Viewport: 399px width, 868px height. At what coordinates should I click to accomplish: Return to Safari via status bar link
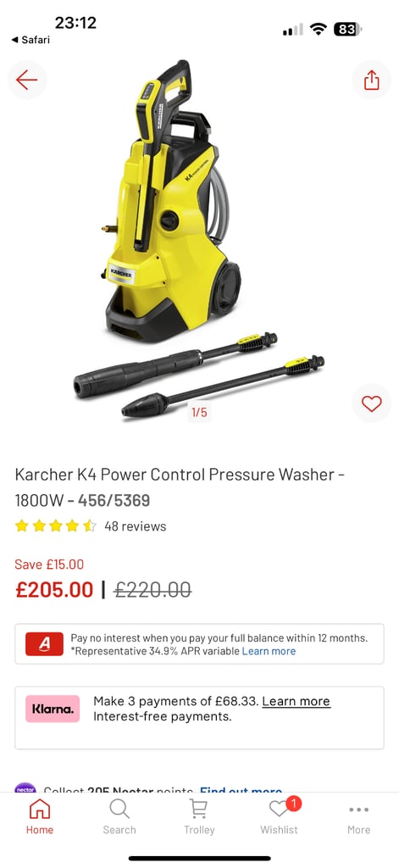[30, 40]
